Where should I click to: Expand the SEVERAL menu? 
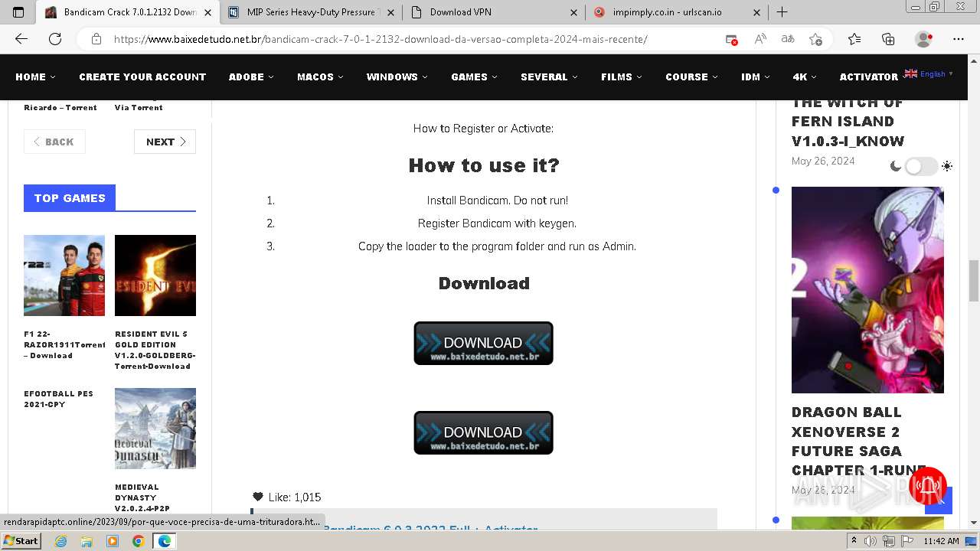click(x=549, y=77)
